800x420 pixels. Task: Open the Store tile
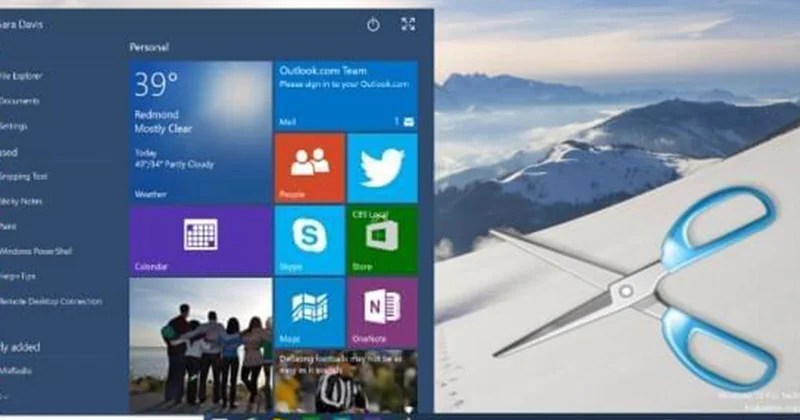(383, 240)
